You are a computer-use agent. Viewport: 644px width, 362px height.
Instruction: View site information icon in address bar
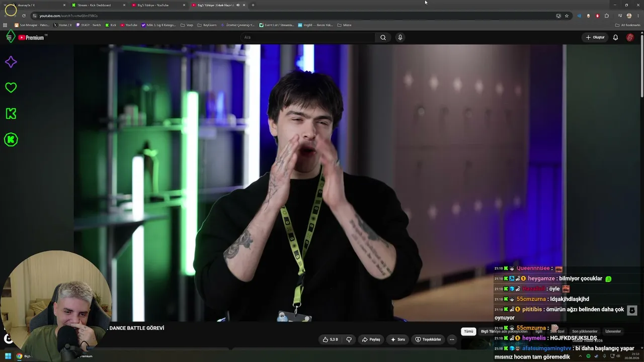(34, 16)
